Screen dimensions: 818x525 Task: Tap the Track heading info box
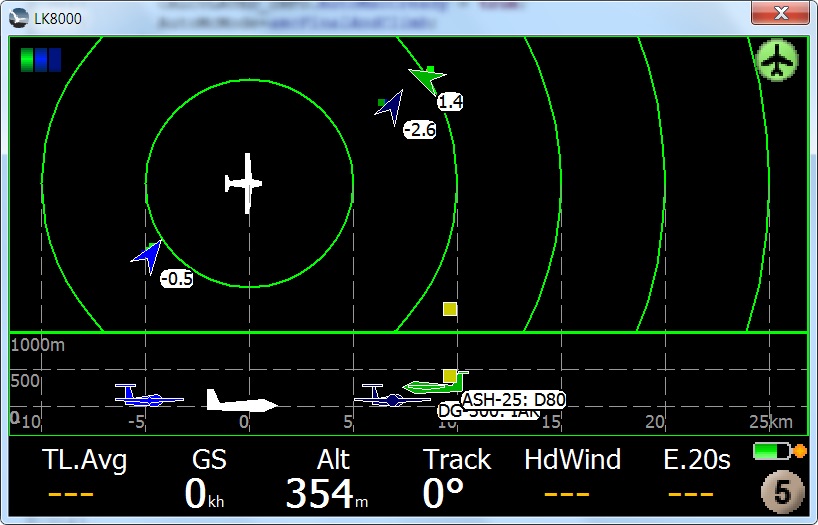pyautogui.click(x=457, y=476)
